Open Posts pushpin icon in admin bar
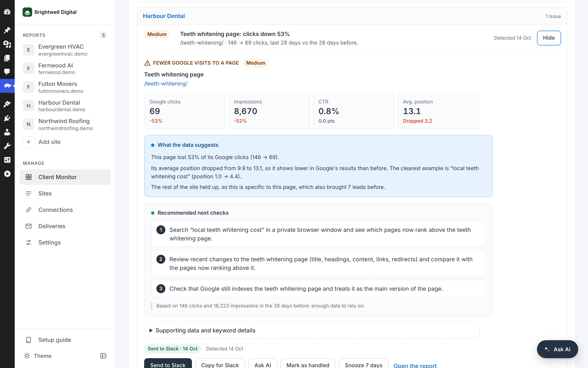 coord(7,30)
